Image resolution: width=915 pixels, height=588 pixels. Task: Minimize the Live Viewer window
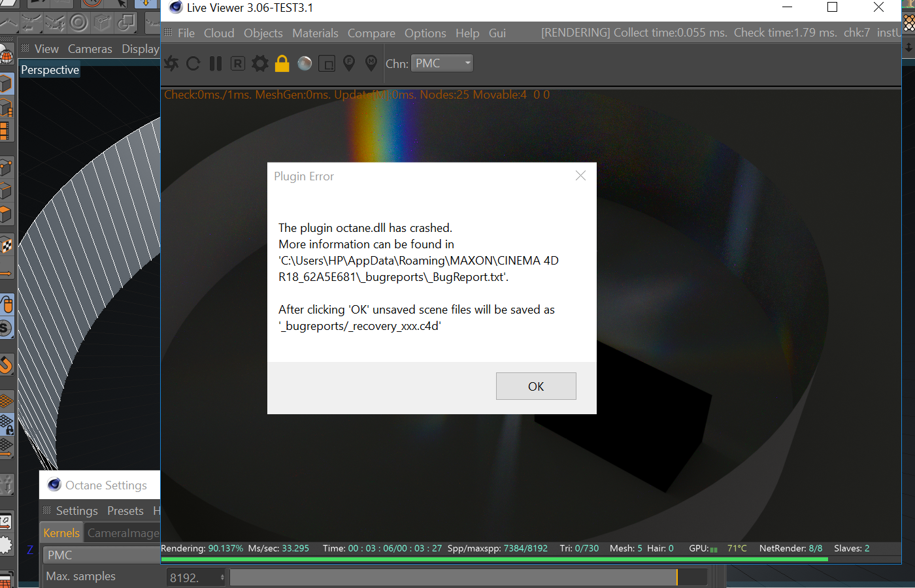(x=787, y=7)
